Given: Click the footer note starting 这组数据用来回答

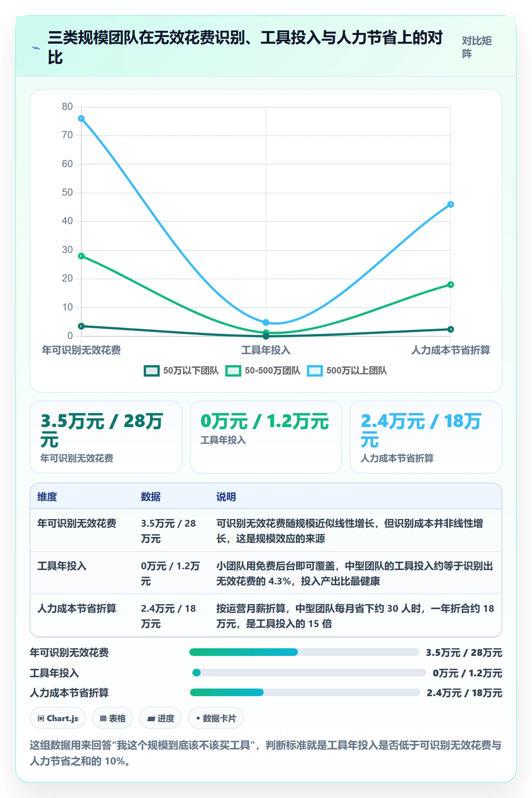Looking at the screenshot, I should (266, 753).
